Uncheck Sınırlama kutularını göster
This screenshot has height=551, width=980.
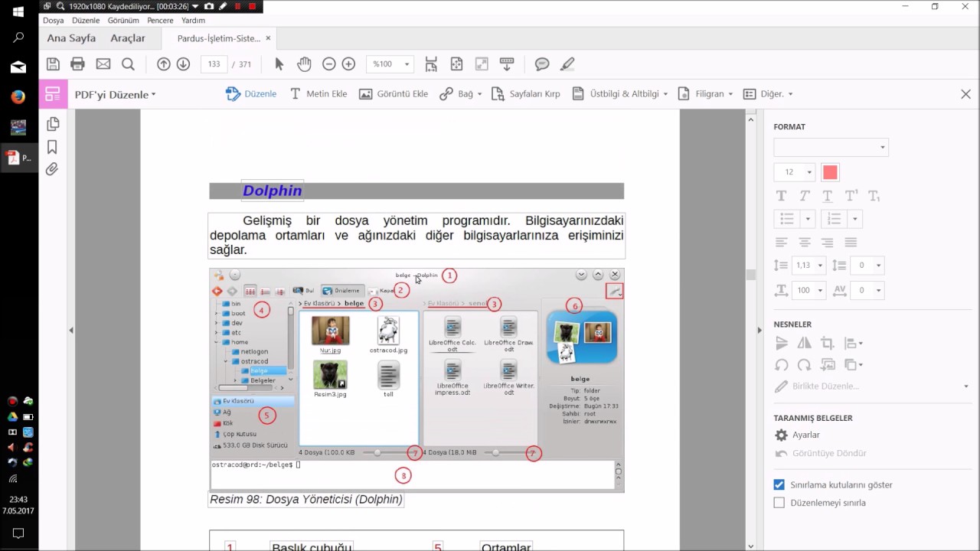(779, 484)
